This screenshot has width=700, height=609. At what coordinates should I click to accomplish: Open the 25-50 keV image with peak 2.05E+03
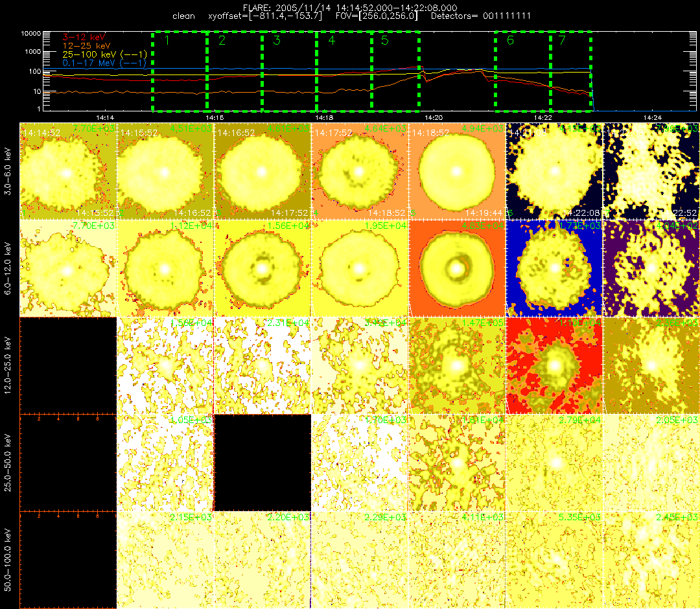(x=652, y=463)
